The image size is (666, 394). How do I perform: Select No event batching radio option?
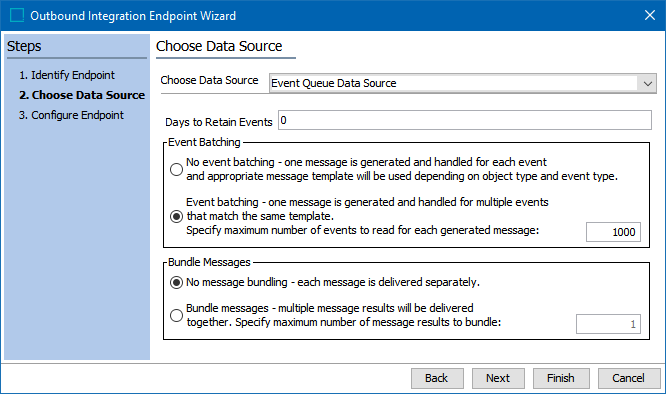click(x=176, y=169)
